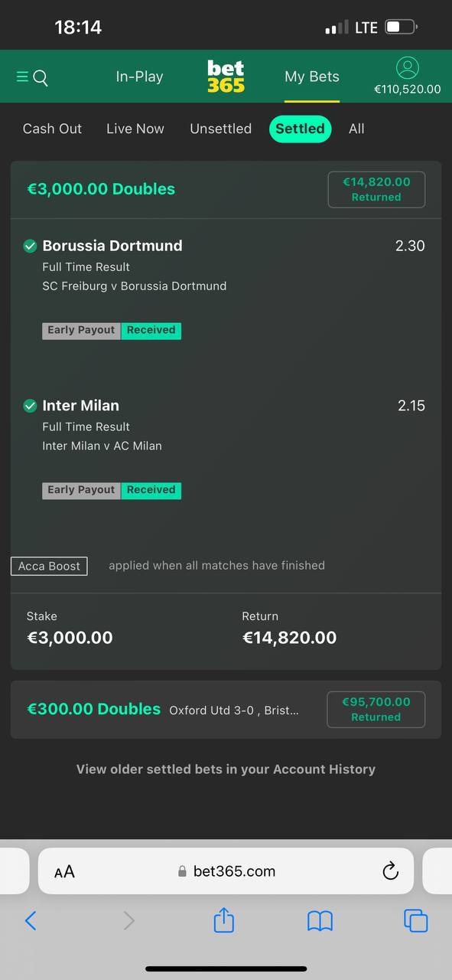Switch to the In-Play tab
Viewport: 452px width, 980px height.
(139, 77)
